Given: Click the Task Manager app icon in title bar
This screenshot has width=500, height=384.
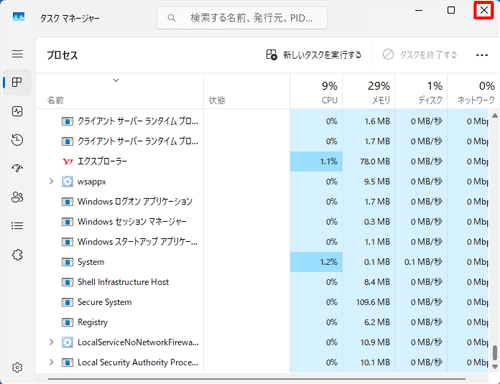Looking at the screenshot, I should tap(19, 17).
